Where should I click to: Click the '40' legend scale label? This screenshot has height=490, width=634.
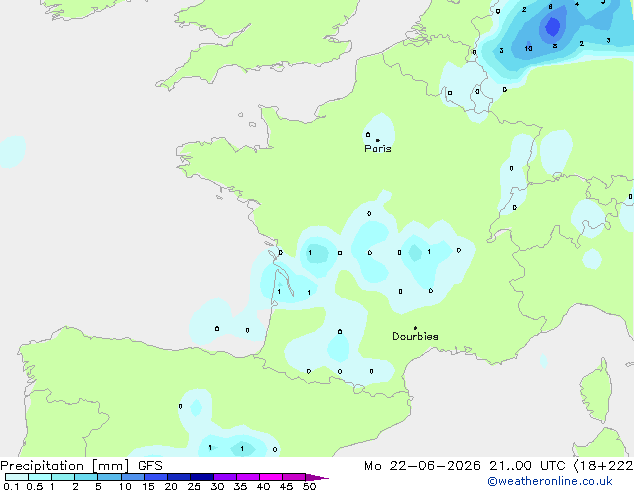click(263, 486)
